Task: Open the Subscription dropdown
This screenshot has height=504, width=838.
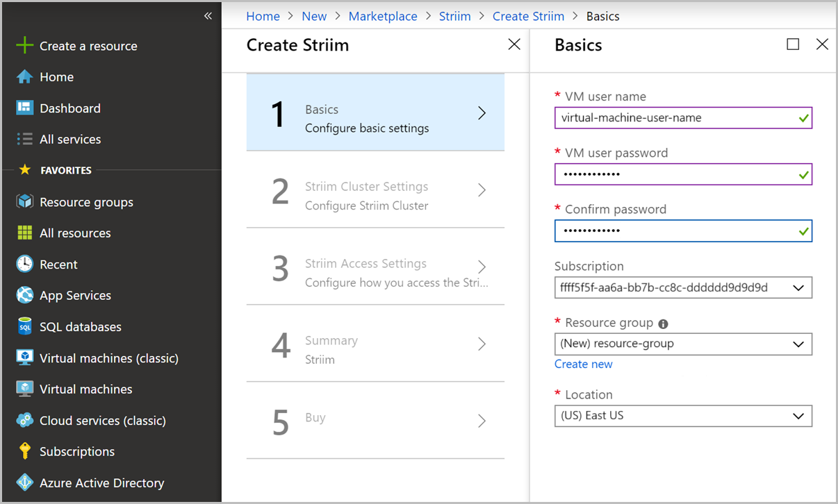Action: pyautogui.click(x=683, y=287)
